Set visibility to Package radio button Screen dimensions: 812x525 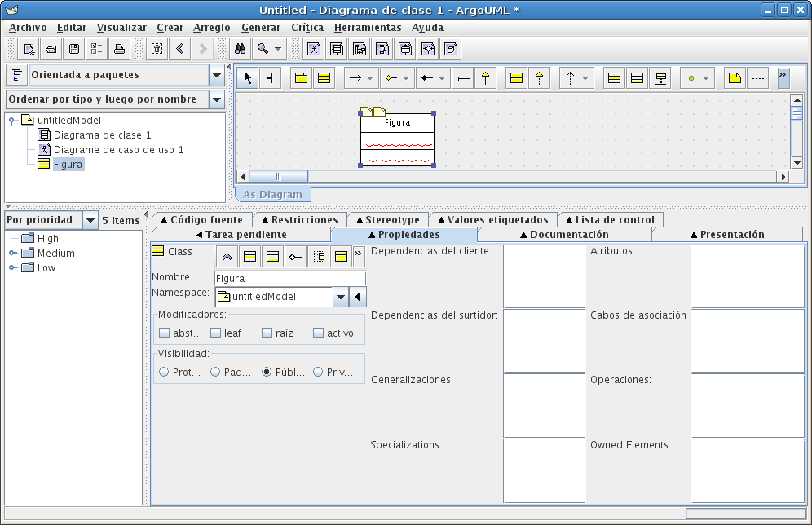tap(215, 372)
